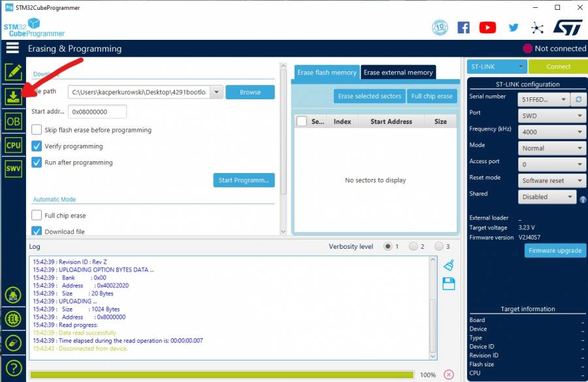
Task: Uncheck Verify programming
Action: click(37, 146)
